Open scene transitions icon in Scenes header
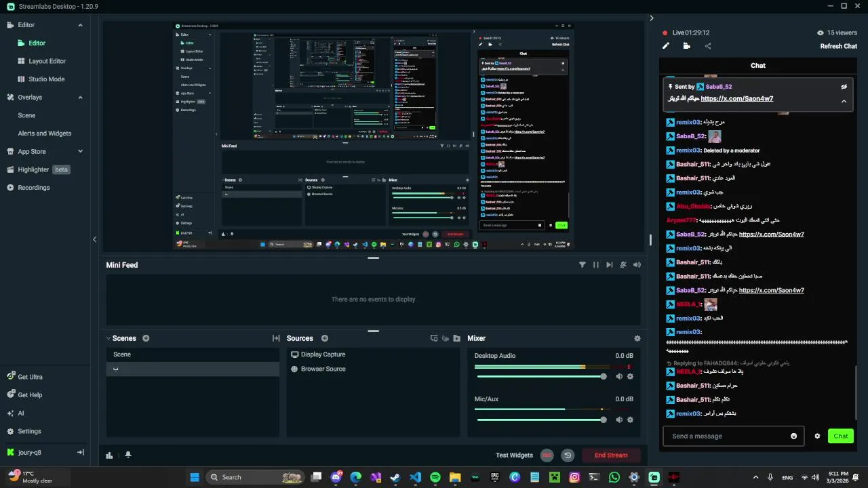 tap(276, 338)
